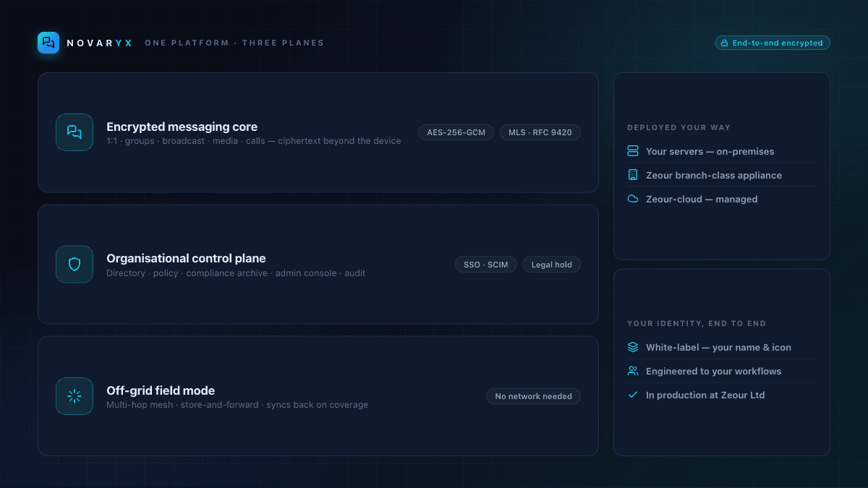The height and width of the screenshot is (488, 868).
Task: Click the shield icon for Organisational control plane
Action: [x=75, y=264]
